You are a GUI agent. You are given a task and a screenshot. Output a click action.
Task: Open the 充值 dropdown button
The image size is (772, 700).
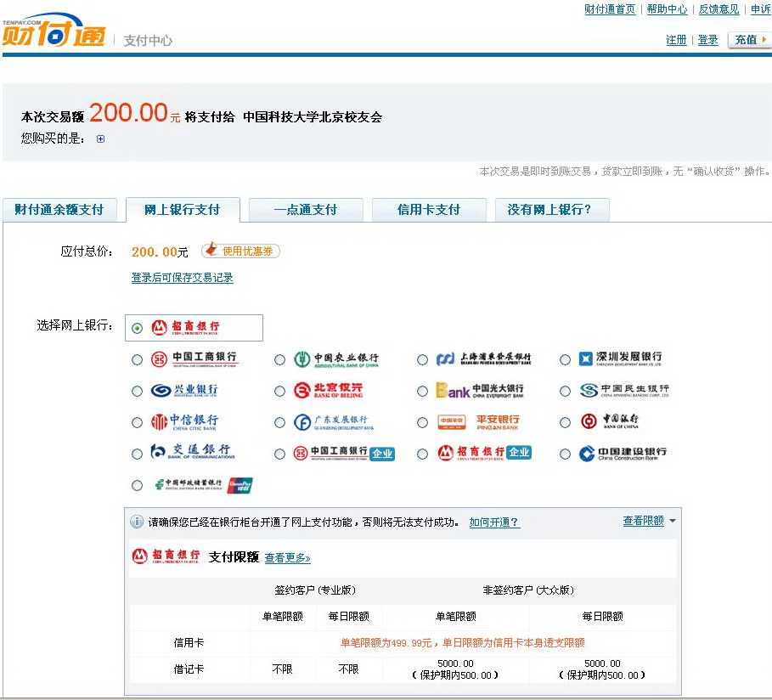click(749, 40)
